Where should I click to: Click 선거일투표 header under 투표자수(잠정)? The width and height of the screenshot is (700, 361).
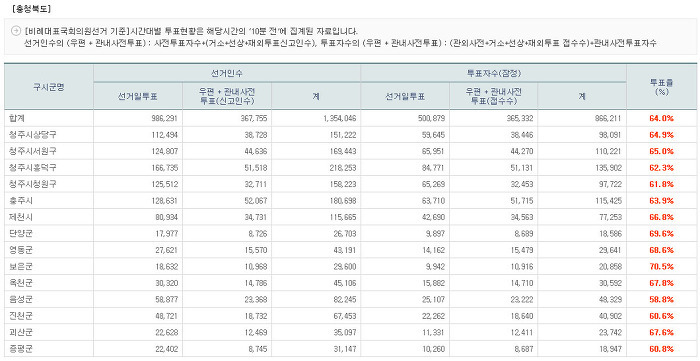click(405, 96)
